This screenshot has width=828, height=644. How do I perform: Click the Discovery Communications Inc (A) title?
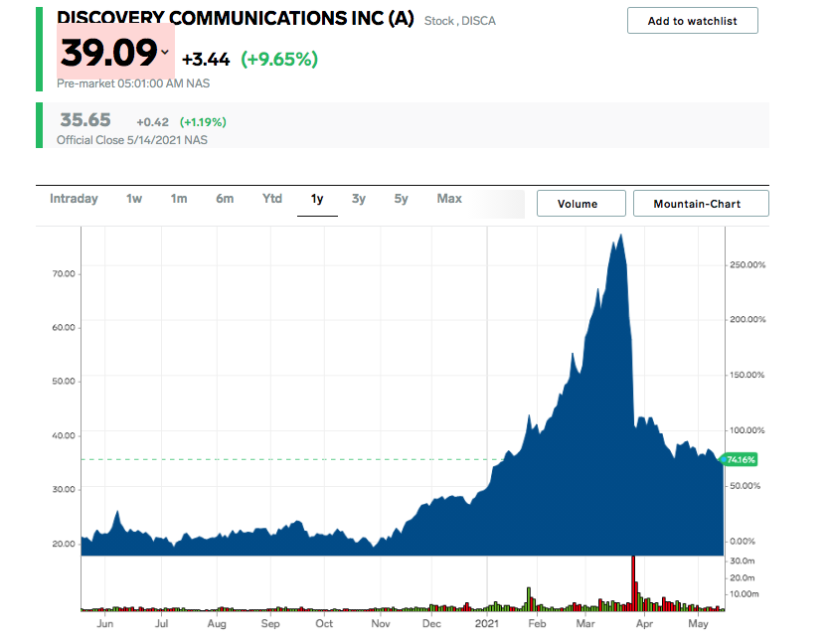point(236,18)
